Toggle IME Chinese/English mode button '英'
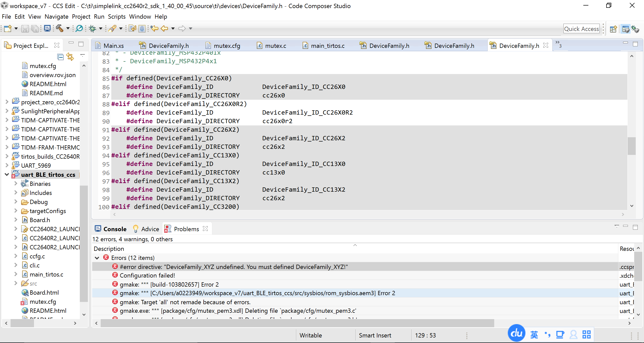This screenshot has width=644, height=343. click(534, 335)
